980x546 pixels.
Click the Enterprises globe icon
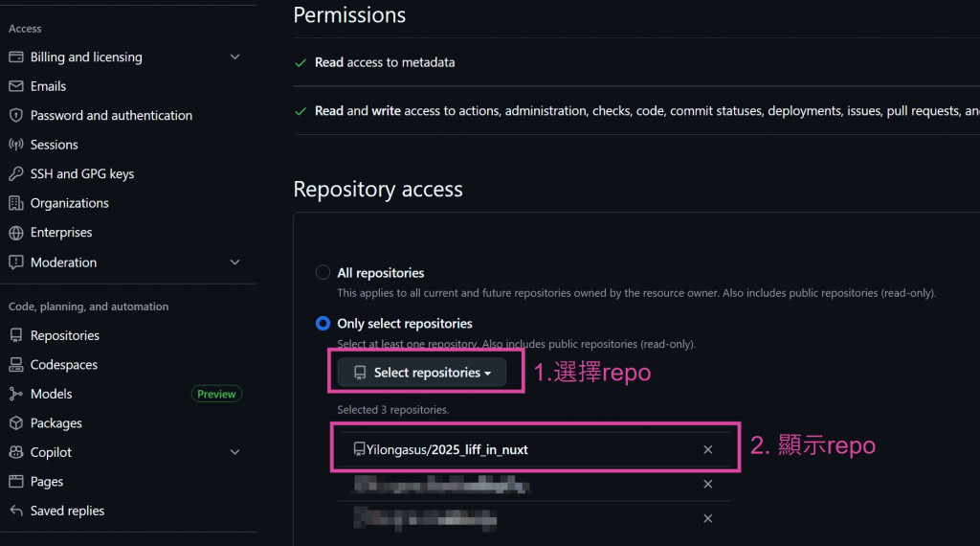(x=16, y=233)
